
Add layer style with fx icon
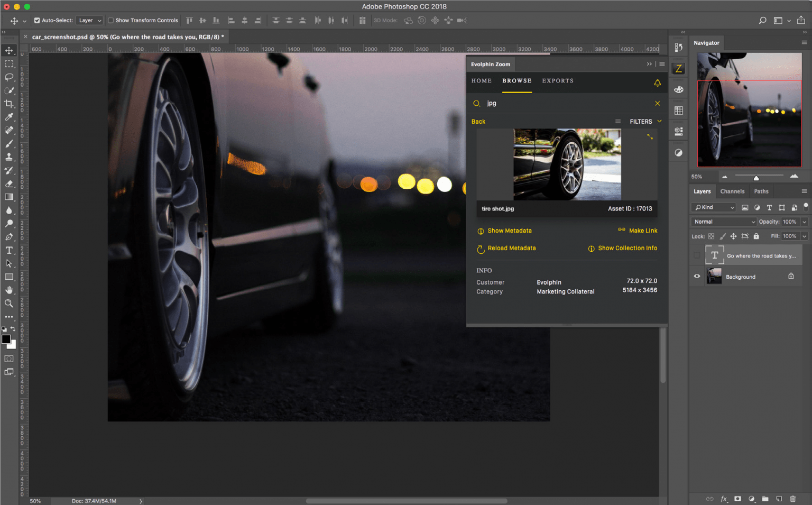724,499
